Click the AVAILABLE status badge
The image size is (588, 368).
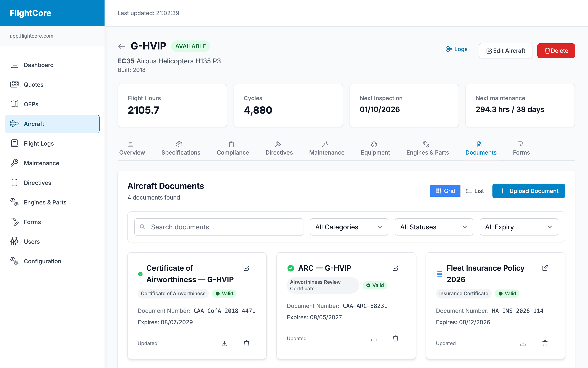[x=190, y=46]
